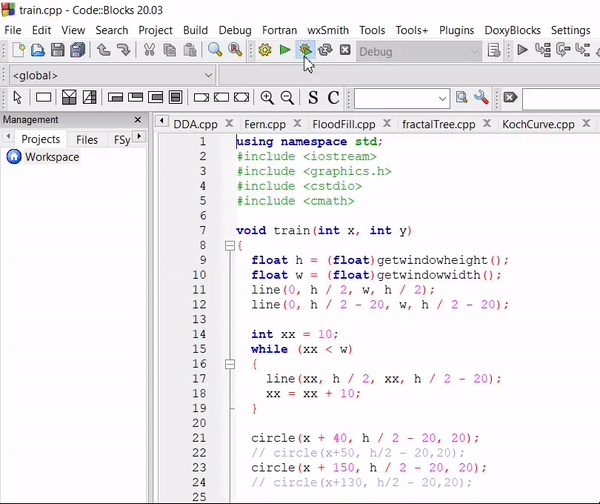This screenshot has width=600, height=504.
Task: Switch to DDA.cpp editor tab
Action: (x=195, y=124)
